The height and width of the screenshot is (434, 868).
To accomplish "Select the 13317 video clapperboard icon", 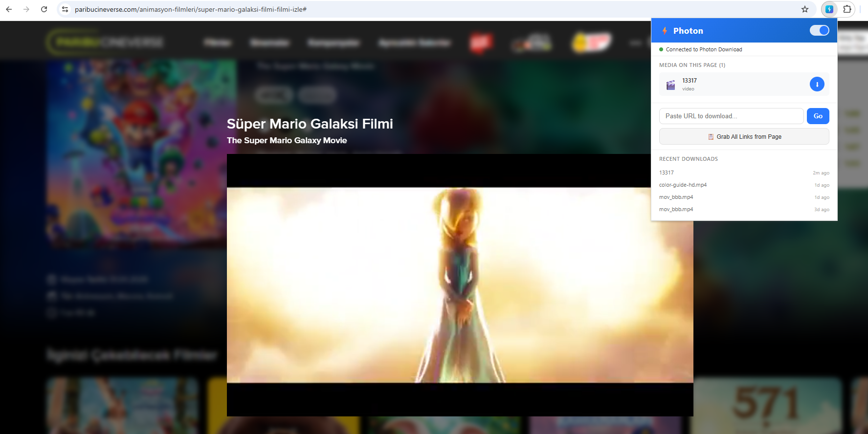I will point(671,85).
